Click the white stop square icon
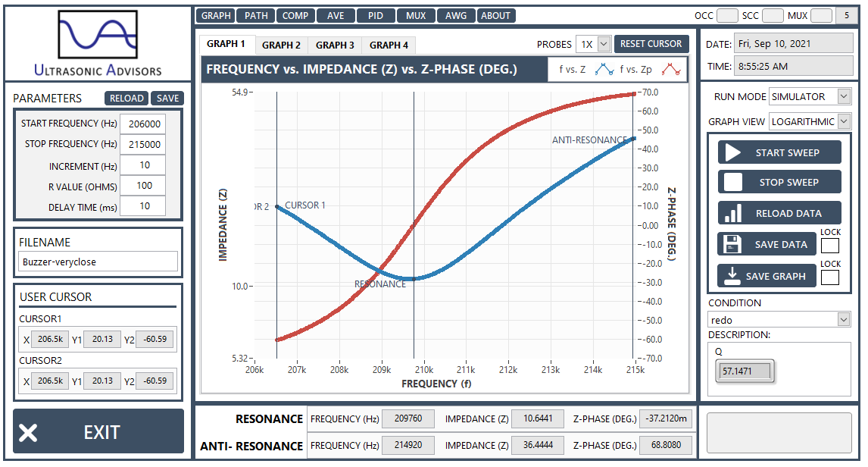 click(x=733, y=182)
